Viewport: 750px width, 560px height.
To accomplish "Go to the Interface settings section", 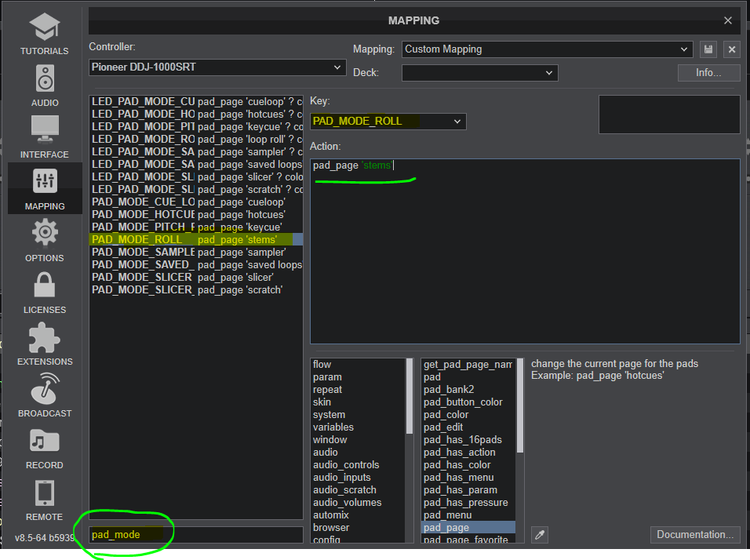I will (45, 137).
